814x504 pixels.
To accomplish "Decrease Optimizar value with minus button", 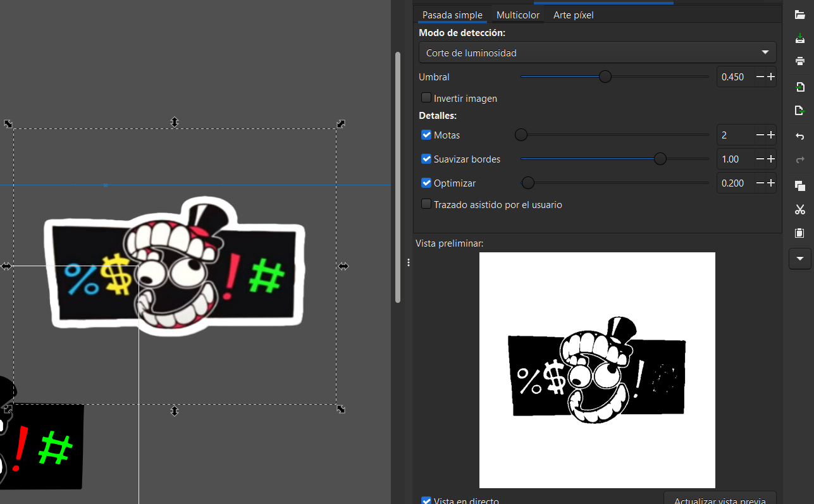I will (760, 183).
